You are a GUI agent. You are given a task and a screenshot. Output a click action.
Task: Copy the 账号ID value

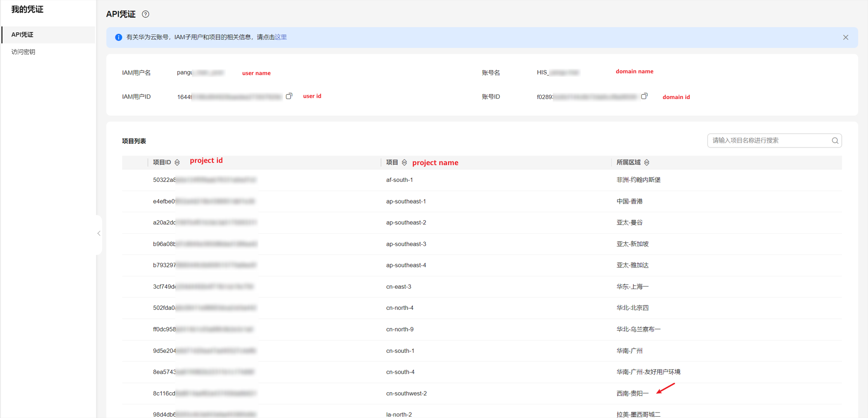pyautogui.click(x=645, y=96)
